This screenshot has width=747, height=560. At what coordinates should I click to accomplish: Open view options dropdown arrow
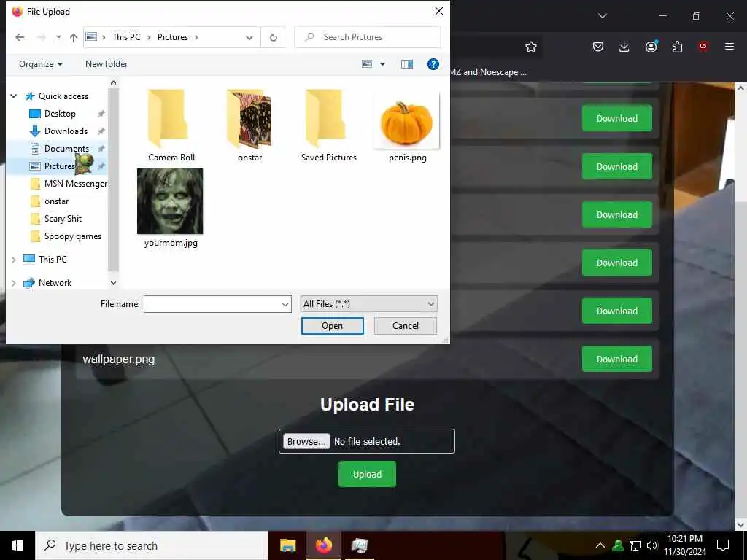(382, 64)
